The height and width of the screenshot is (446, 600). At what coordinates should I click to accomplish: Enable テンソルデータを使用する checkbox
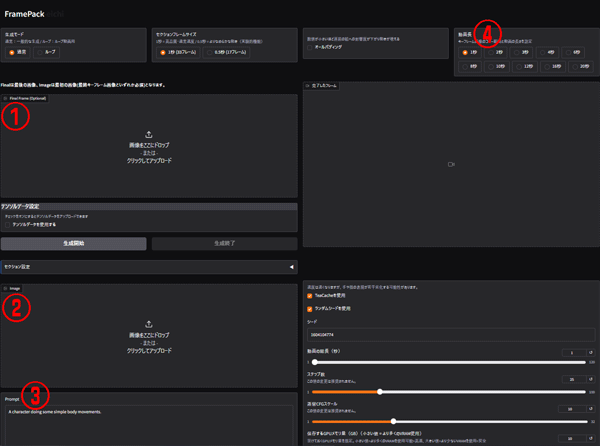point(7,225)
